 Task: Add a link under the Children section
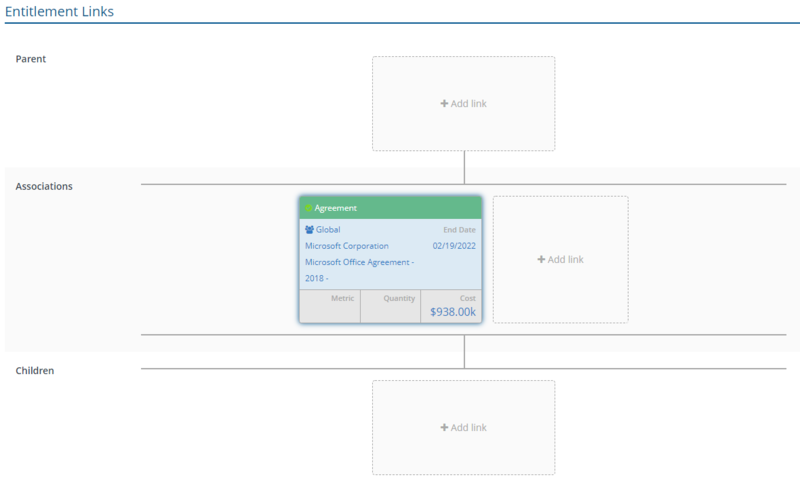[x=464, y=428]
